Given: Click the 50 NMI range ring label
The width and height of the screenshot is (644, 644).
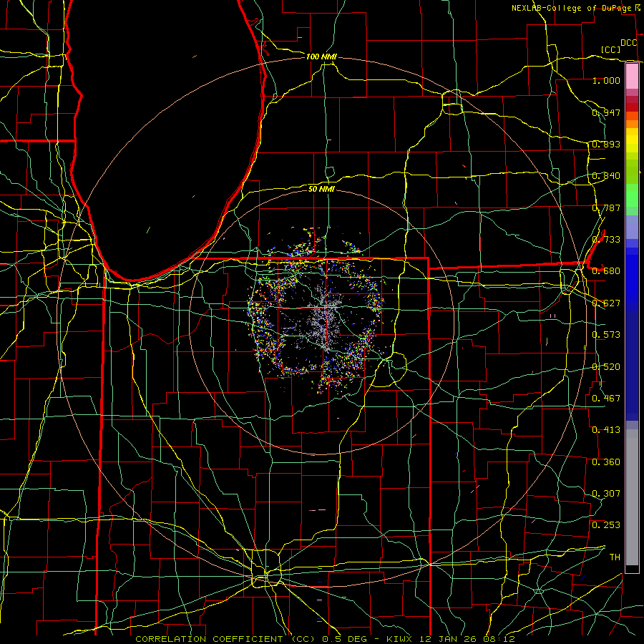Looking at the screenshot, I should click(321, 189).
